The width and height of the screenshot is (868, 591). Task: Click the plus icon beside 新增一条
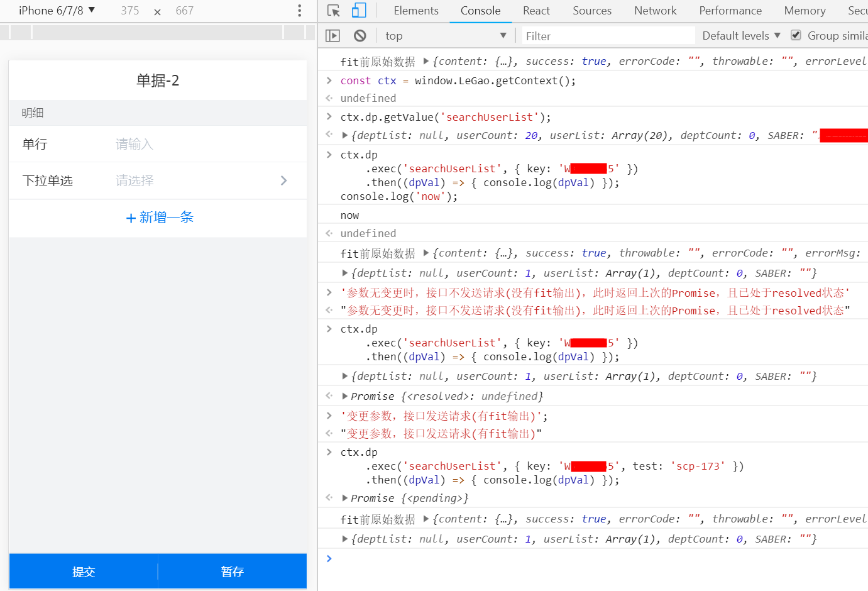(x=131, y=218)
